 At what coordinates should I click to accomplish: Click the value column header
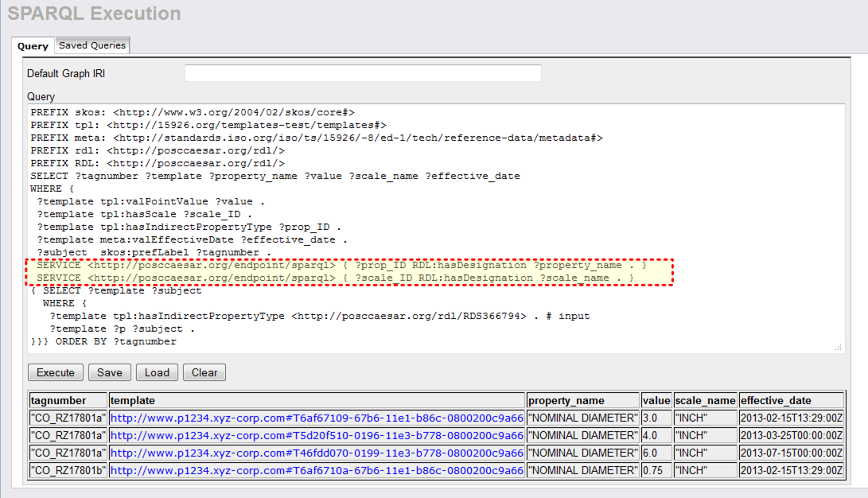[656, 400]
